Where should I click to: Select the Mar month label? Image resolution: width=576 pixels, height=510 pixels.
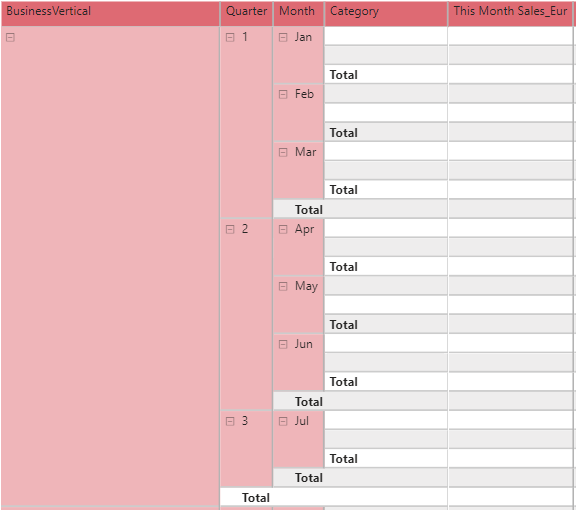305,152
